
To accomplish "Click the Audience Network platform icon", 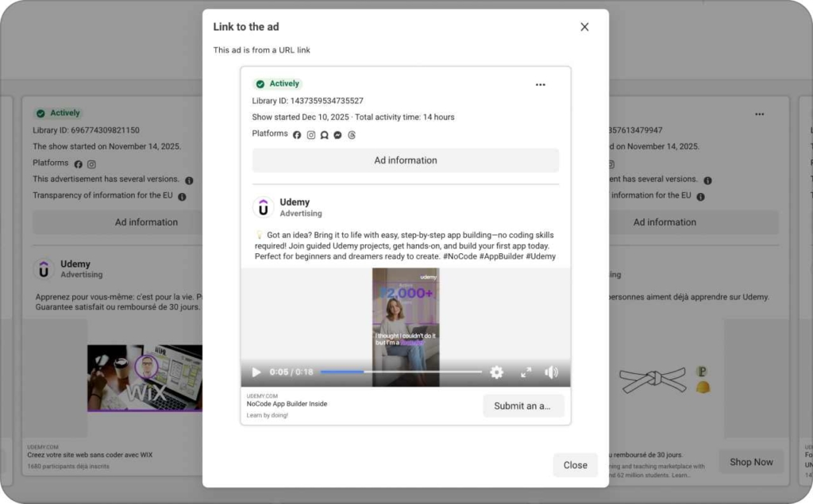I will pos(324,134).
